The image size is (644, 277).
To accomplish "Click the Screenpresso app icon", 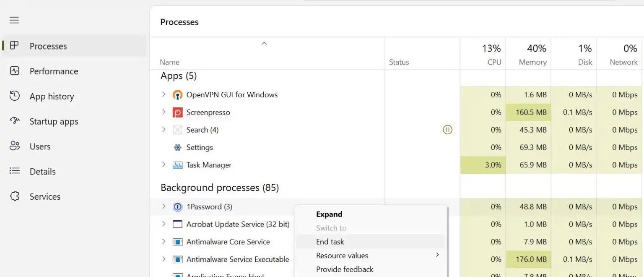I will click(x=178, y=112).
